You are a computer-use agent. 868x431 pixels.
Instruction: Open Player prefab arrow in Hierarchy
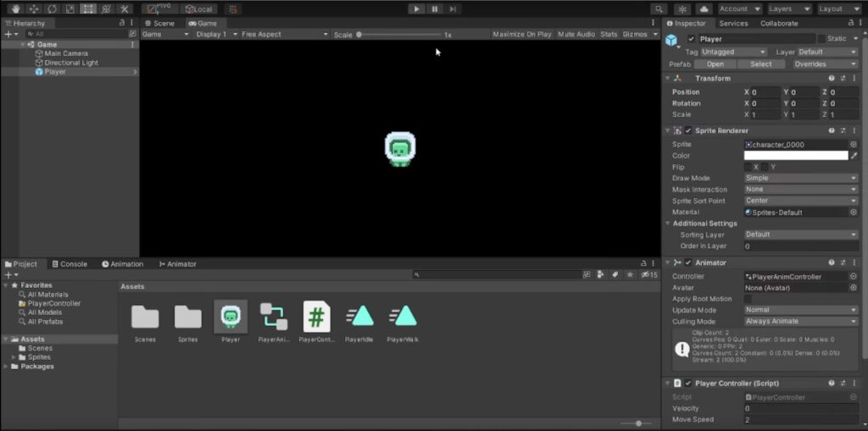coord(135,72)
